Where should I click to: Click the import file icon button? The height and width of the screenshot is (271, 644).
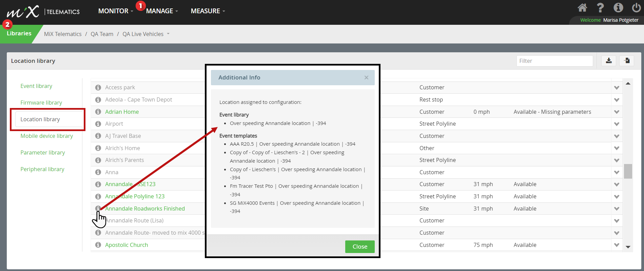pos(627,61)
